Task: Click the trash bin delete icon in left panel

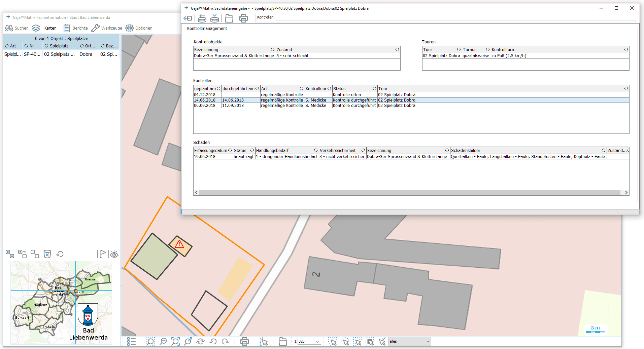Action: (x=47, y=254)
